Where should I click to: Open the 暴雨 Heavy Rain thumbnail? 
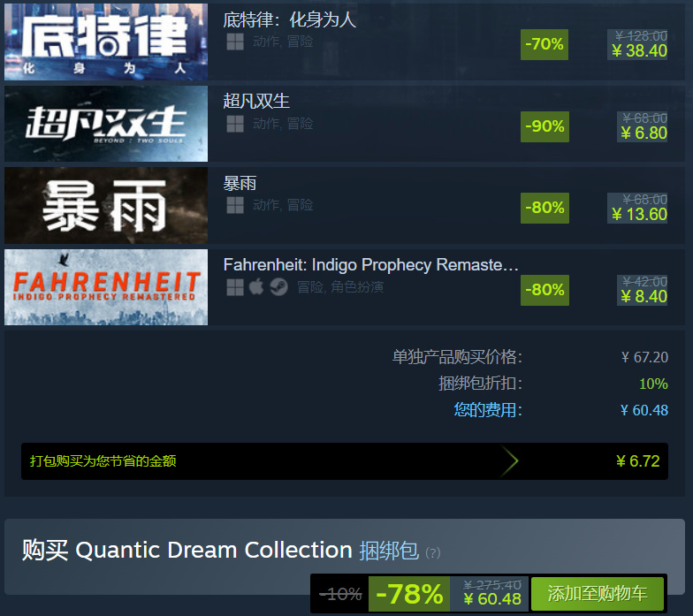[106, 205]
